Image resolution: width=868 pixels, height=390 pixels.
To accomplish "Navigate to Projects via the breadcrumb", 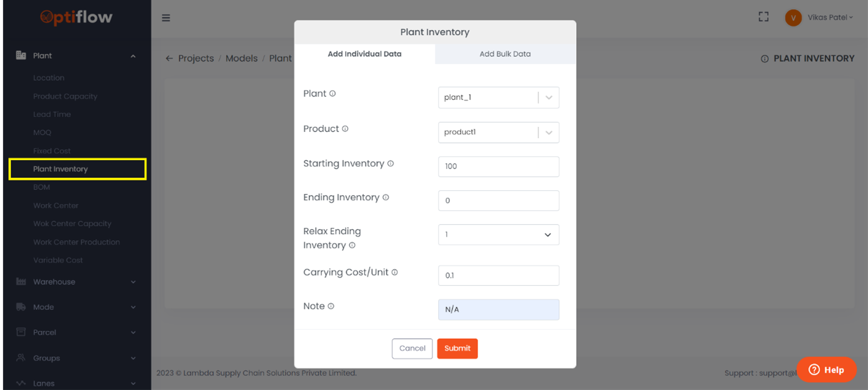I will tap(196, 58).
